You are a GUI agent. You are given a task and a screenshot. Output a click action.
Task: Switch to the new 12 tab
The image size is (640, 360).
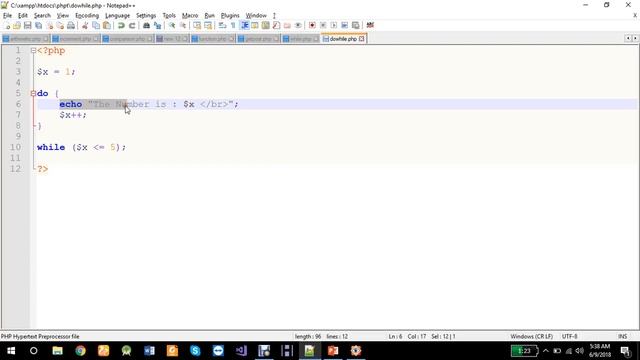pyautogui.click(x=172, y=39)
